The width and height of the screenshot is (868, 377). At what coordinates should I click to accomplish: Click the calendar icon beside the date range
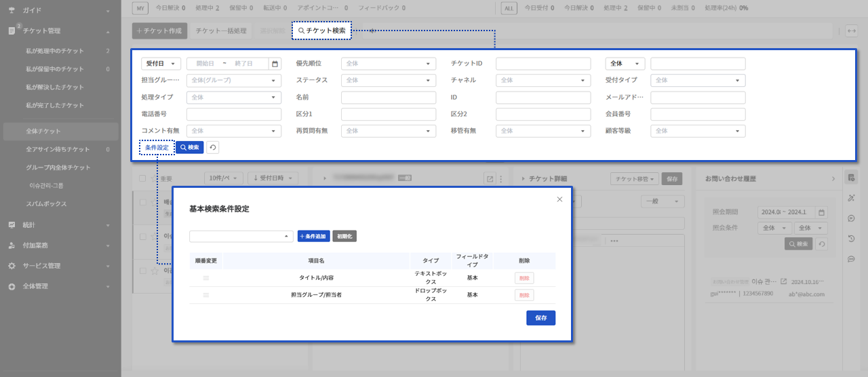point(275,64)
